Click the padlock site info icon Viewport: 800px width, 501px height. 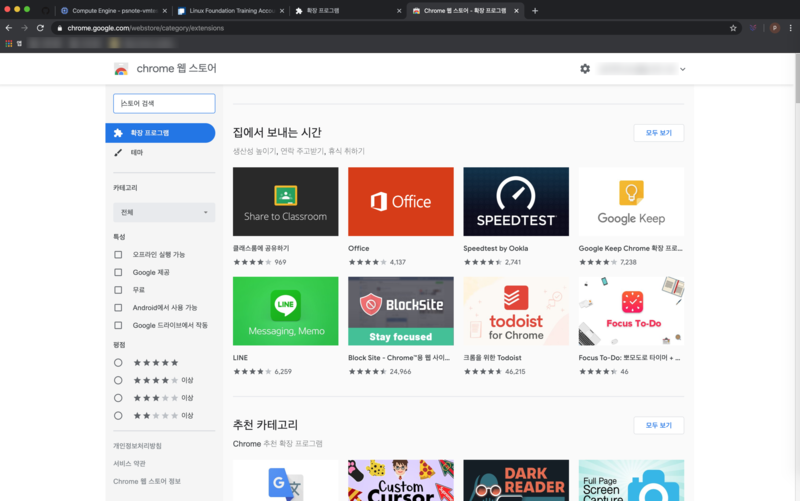[60, 28]
